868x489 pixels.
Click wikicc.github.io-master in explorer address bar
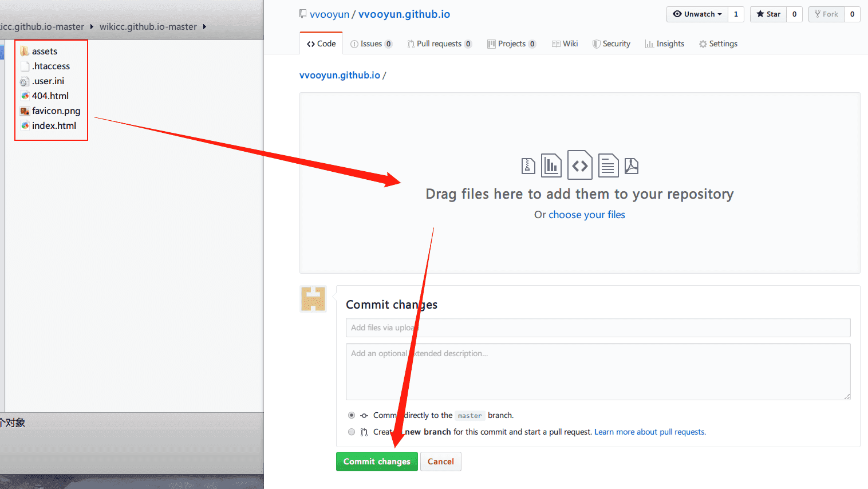pyautogui.click(x=148, y=27)
